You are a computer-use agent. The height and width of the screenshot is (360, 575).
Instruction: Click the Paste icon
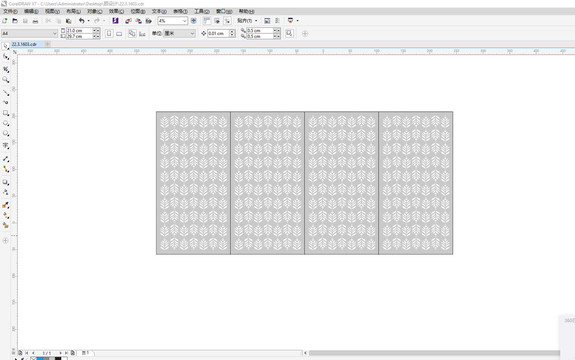tap(69, 21)
